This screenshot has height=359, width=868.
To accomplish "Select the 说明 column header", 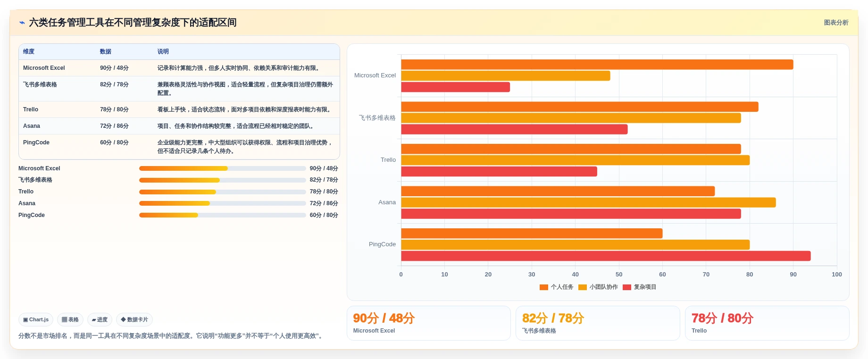I will pos(163,51).
